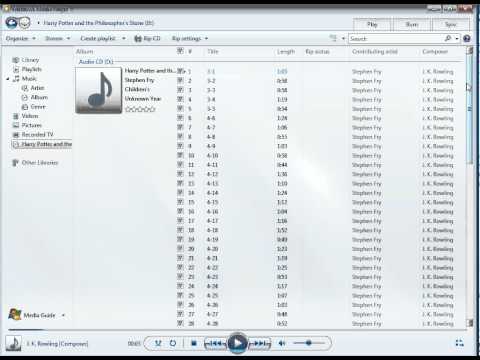The height and width of the screenshot is (360, 480).
Task: Uncheck track 10 rip checkbox
Action: [x=180, y=155]
